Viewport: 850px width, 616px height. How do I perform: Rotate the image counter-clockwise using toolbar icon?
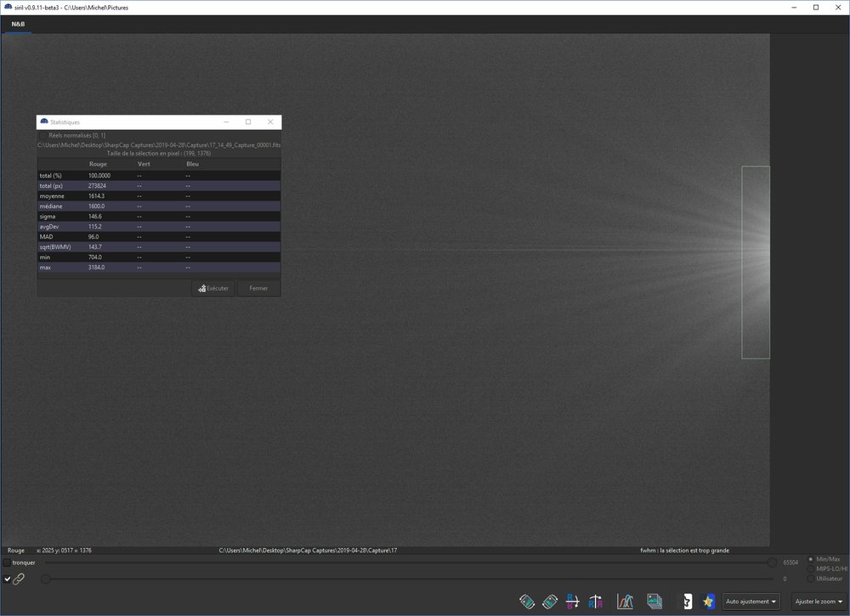tap(527, 602)
